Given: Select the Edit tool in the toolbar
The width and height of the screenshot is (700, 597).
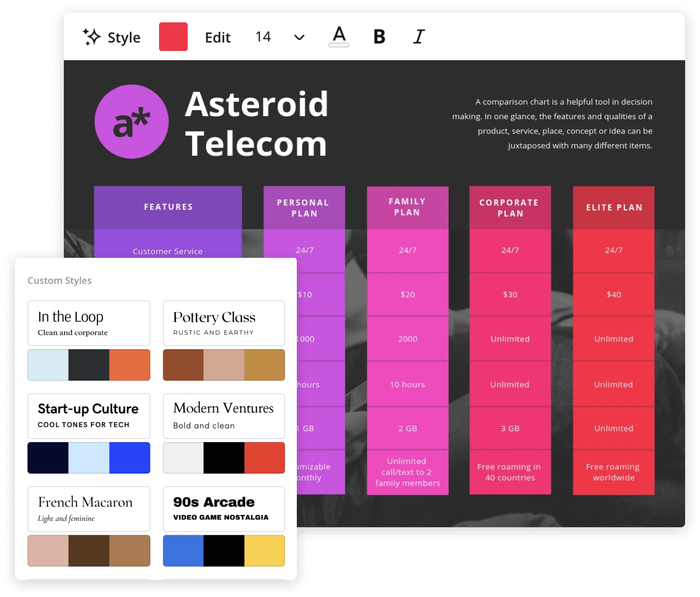Looking at the screenshot, I should [x=218, y=37].
